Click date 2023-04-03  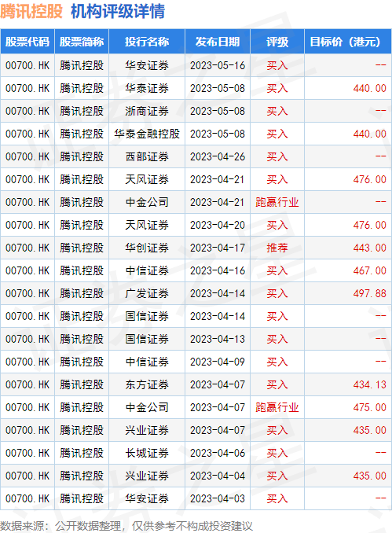tap(218, 498)
